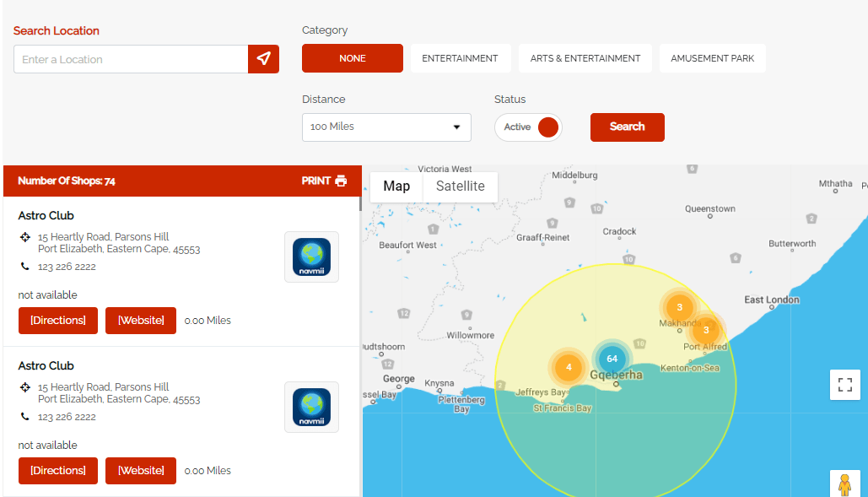868x497 pixels.
Task: Click the Queenstown label on map
Action: pos(710,208)
